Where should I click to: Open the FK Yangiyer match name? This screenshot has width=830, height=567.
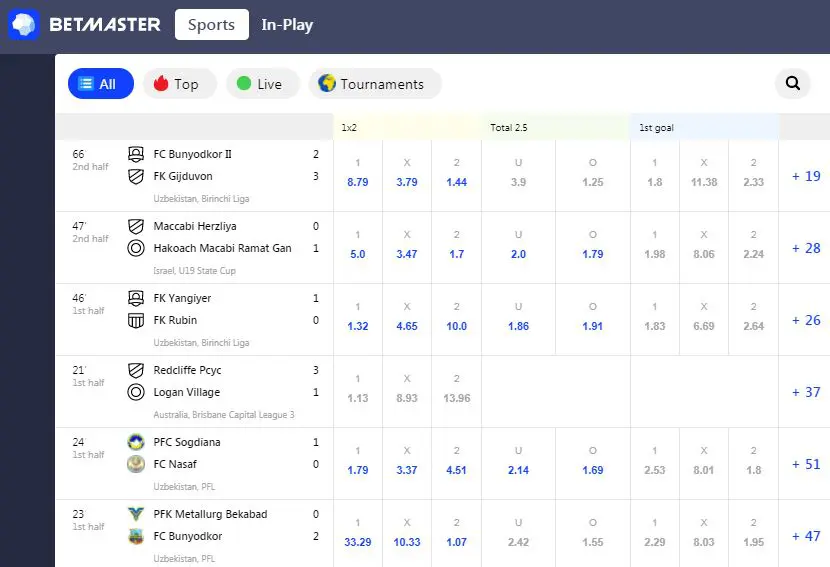tap(182, 298)
